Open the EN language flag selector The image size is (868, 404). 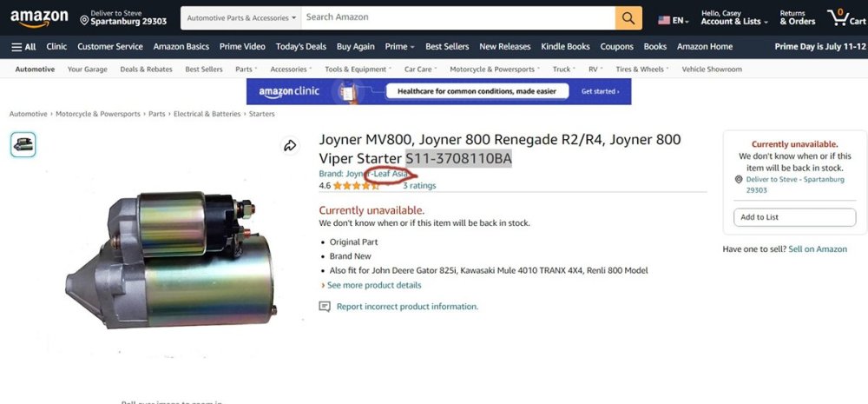click(x=674, y=21)
